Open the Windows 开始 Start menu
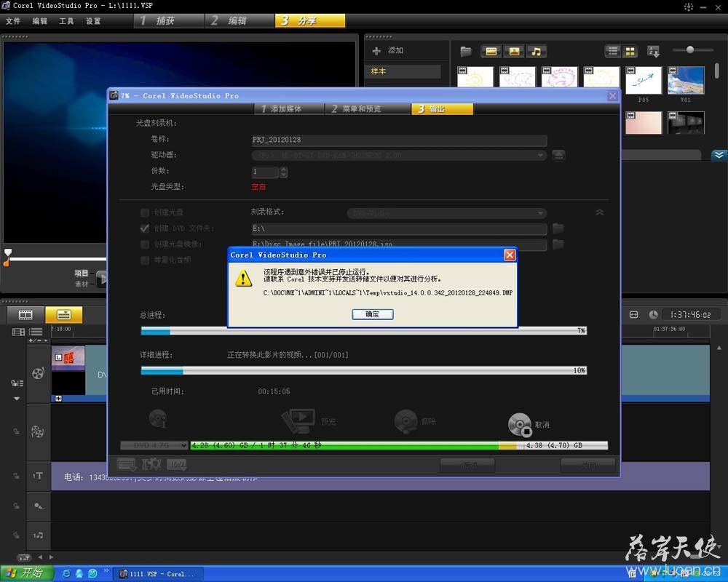Screen dimensions: 728x582 click(x=27, y=574)
